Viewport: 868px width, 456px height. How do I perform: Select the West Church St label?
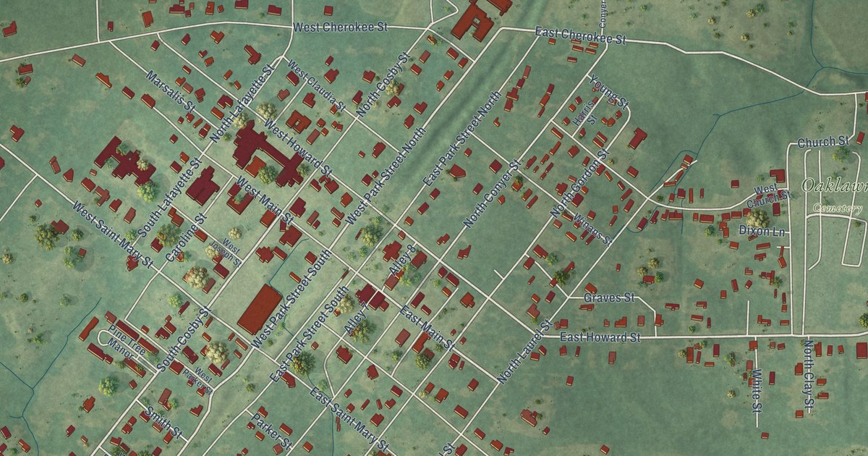coord(770,193)
